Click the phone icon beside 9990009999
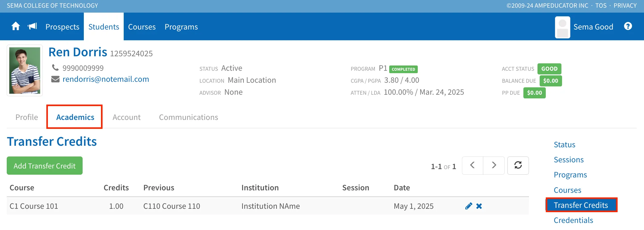This screenshot has height=230, width=644. [x=55, y=67]
